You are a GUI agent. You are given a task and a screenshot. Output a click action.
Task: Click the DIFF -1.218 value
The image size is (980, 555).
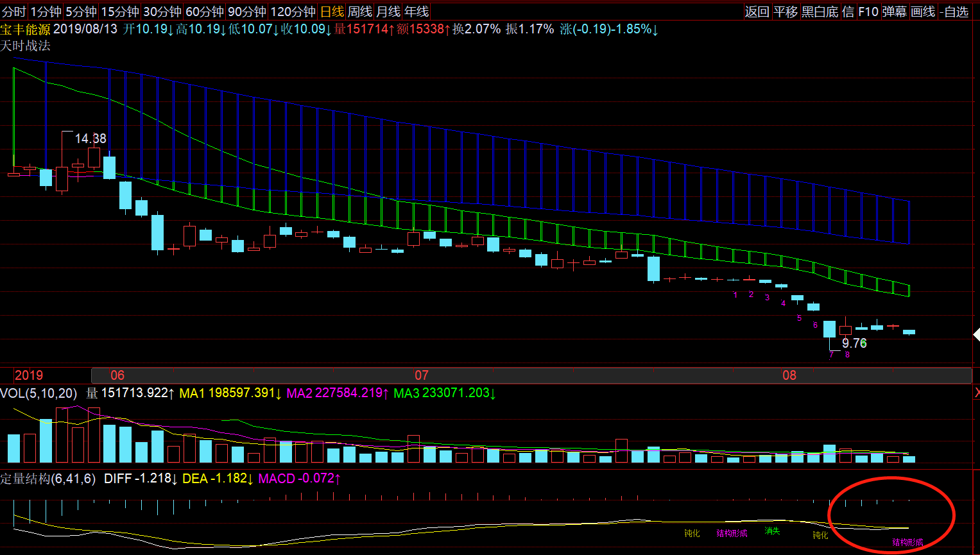click(141, 479)
